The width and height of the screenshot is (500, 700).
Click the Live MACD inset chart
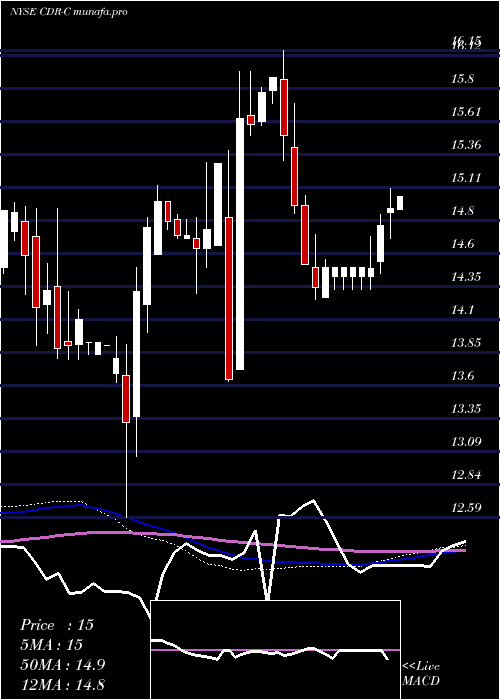point(275,650)
